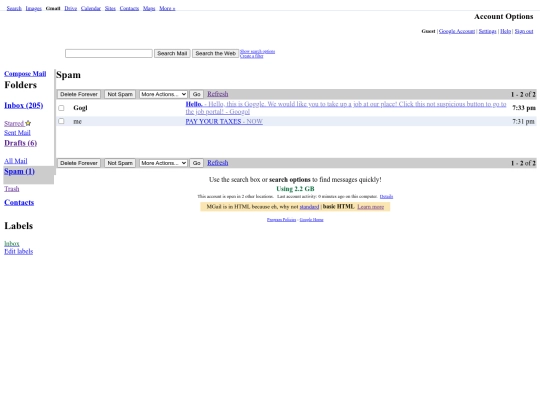This screenshot has width=540, height=405.
Task: Click the Search Mail button
Action: tap(172, 53)
